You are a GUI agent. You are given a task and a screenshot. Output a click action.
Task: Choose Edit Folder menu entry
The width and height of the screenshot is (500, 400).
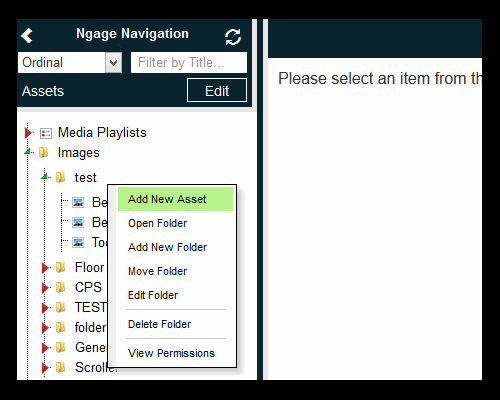click(175, 295)
